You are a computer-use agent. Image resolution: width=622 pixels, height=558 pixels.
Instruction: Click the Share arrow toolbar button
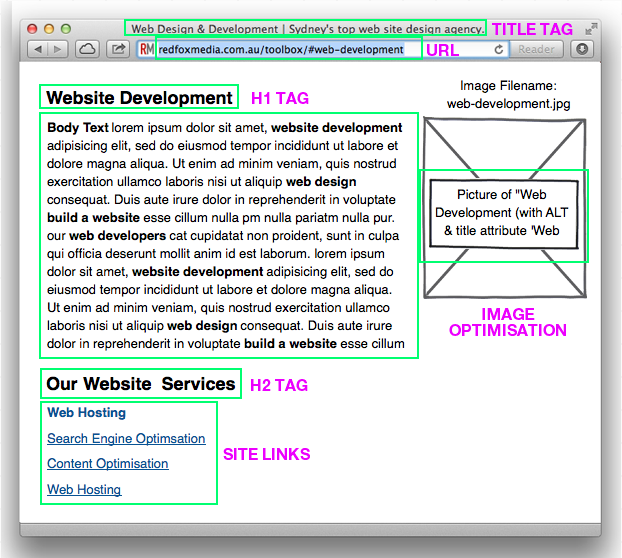pos(118,49)
